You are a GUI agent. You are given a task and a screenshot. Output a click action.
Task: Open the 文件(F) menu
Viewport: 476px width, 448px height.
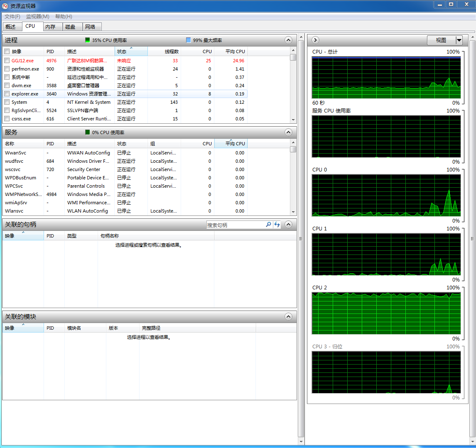(12, 16)
